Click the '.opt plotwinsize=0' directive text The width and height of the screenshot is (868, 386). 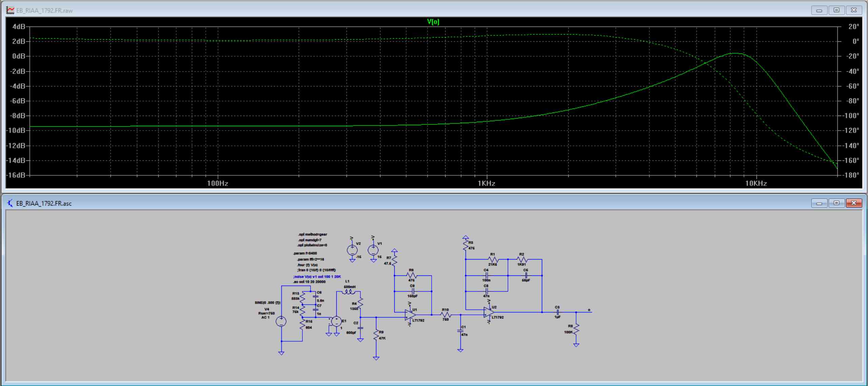tap(312, 245)
